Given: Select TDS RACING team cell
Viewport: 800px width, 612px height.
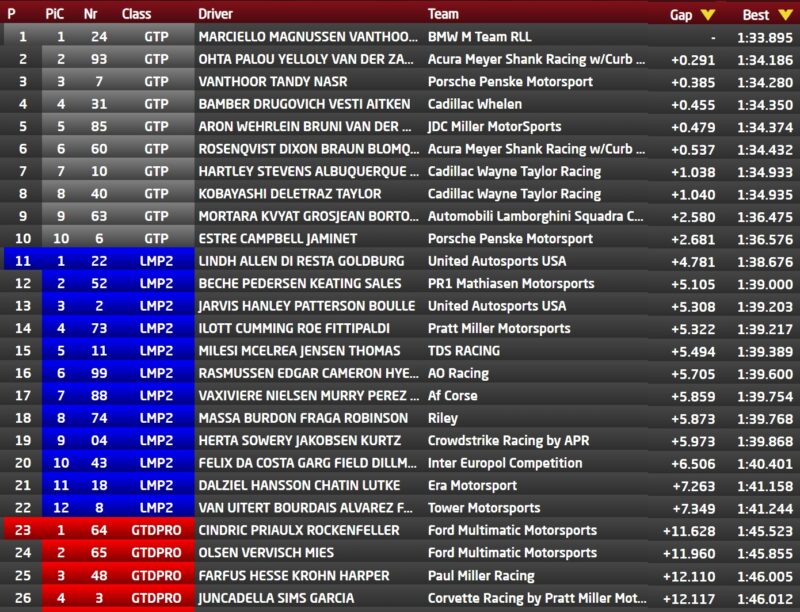Looking at the screenshot, I should 464,351.
